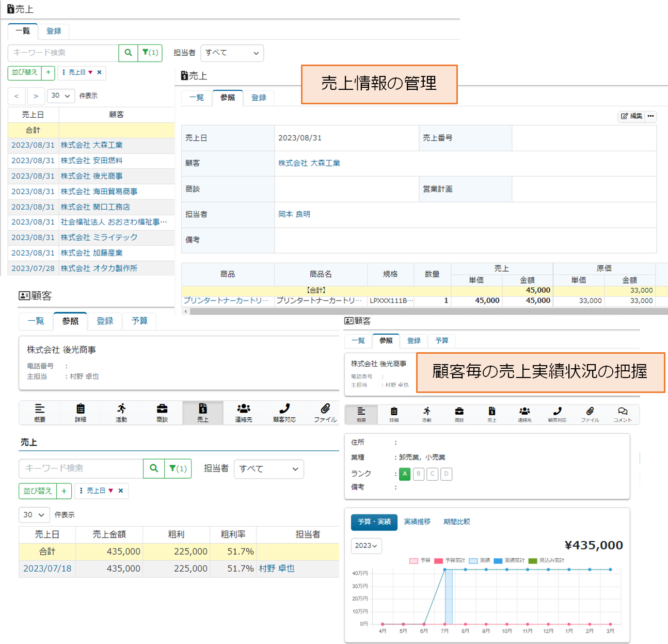Open 岡本 良明 担当者 link
This screenshot has width=668, height=644.
294,214
